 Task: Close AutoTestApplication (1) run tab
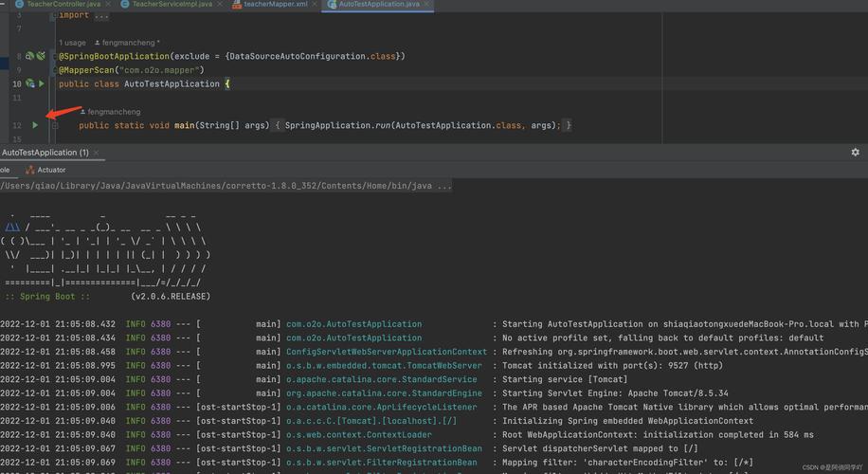[96, 153]
